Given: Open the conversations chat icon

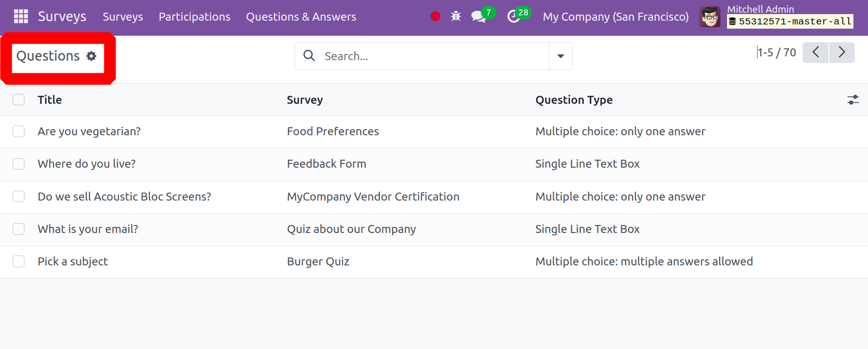Looking at the screenshot, I should click(478, 16).
